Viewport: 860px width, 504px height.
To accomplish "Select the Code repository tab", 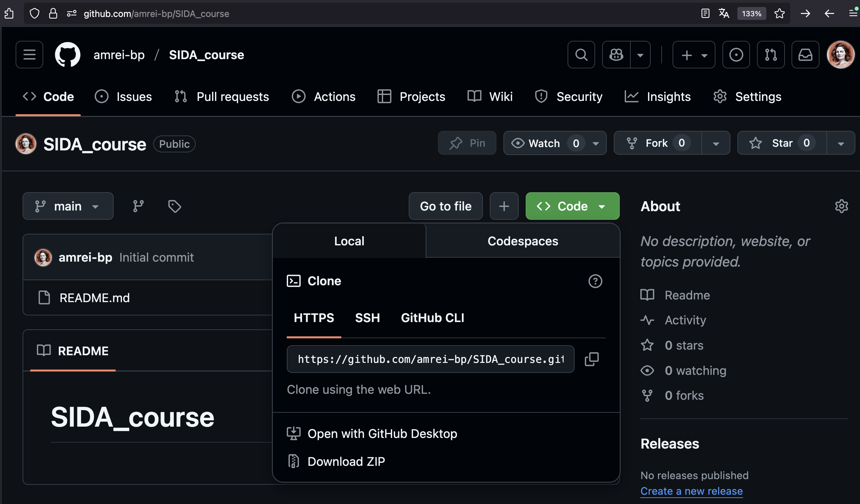I will (x=48, y=97).
